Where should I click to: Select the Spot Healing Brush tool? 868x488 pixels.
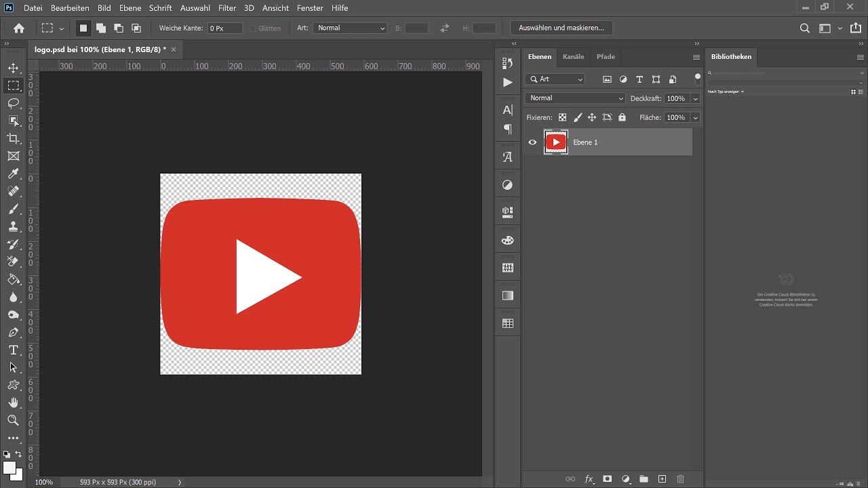(13, 192)
